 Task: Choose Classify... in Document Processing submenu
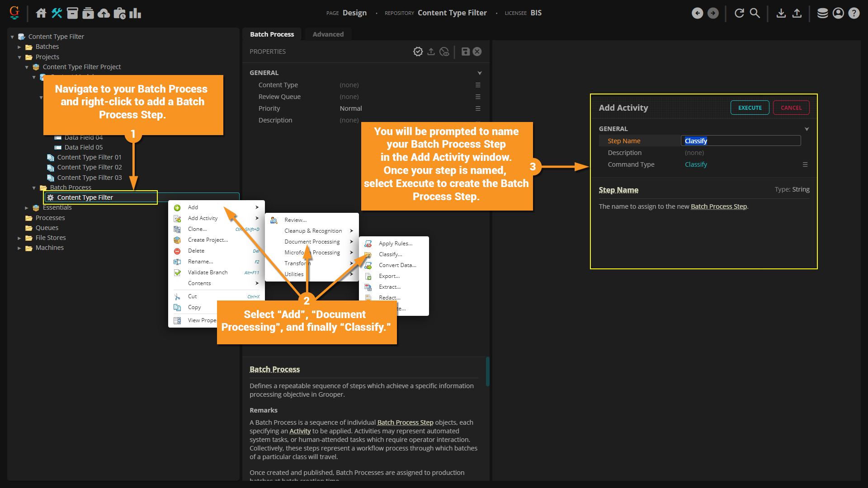[x=394, y=254]
